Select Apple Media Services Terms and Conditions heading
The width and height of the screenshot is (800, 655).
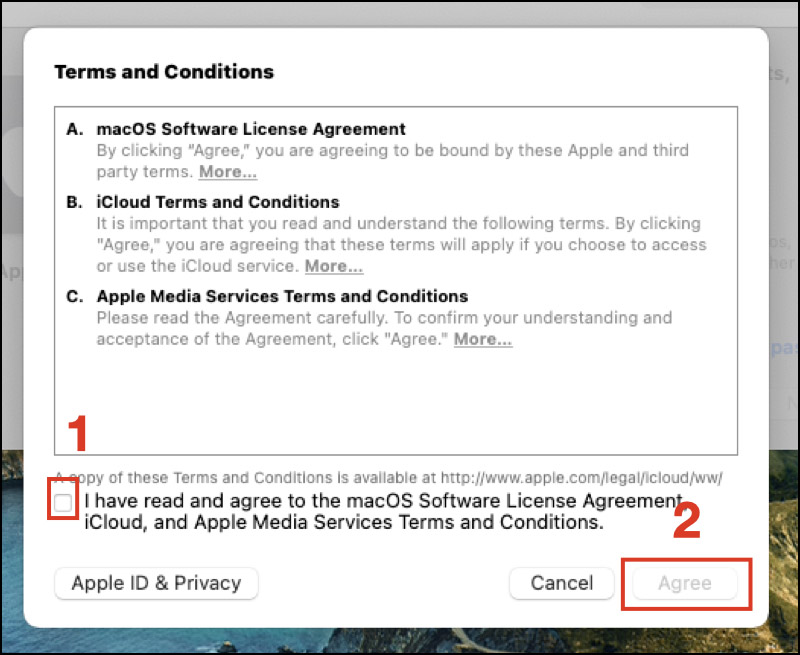pyautogui.click(x=282, y=296)
